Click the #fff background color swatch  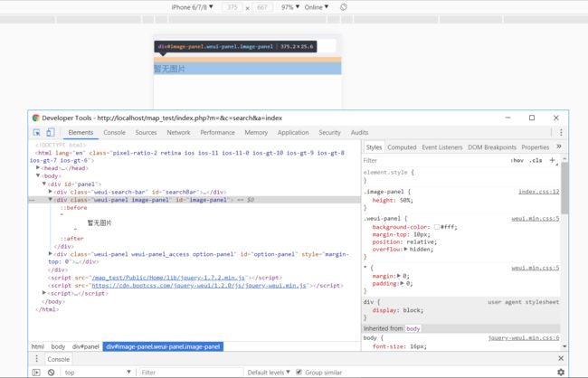(437, 227)
